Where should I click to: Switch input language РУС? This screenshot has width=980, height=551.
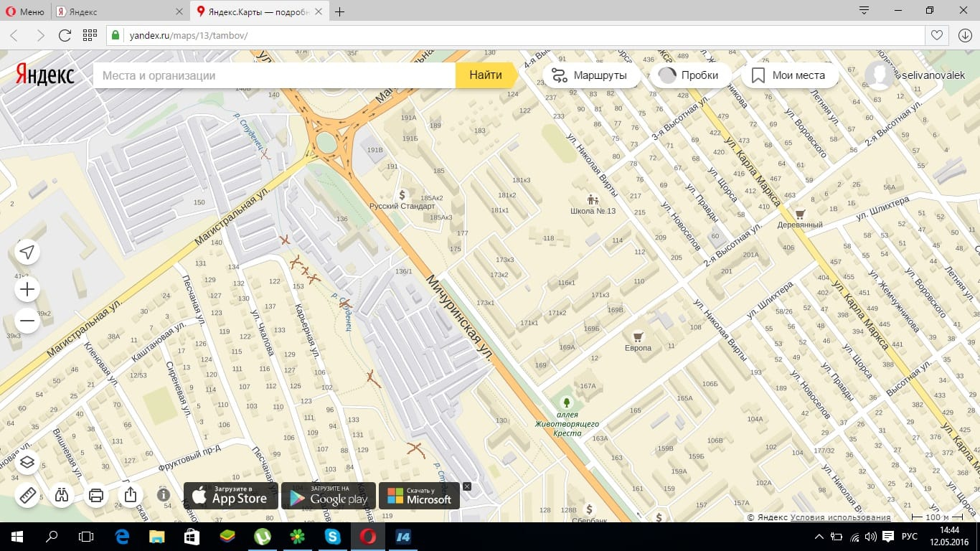(909, 537)
